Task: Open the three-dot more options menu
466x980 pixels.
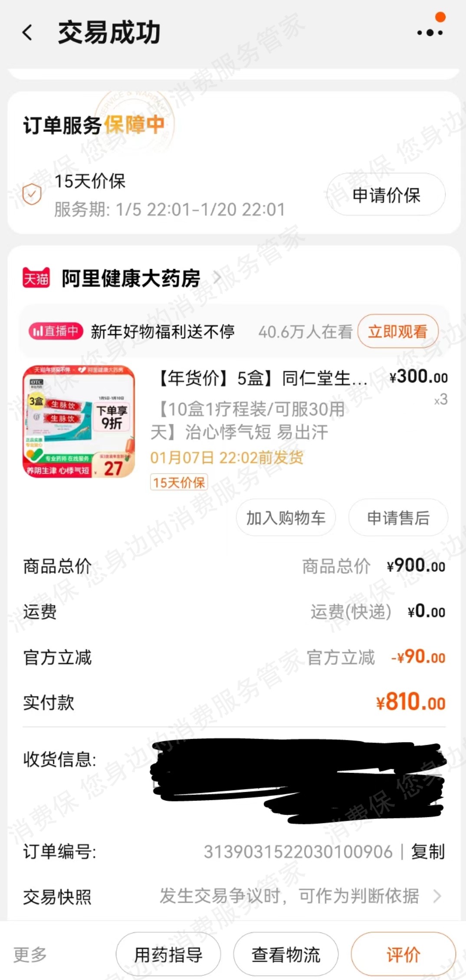Action: [430, 32]
